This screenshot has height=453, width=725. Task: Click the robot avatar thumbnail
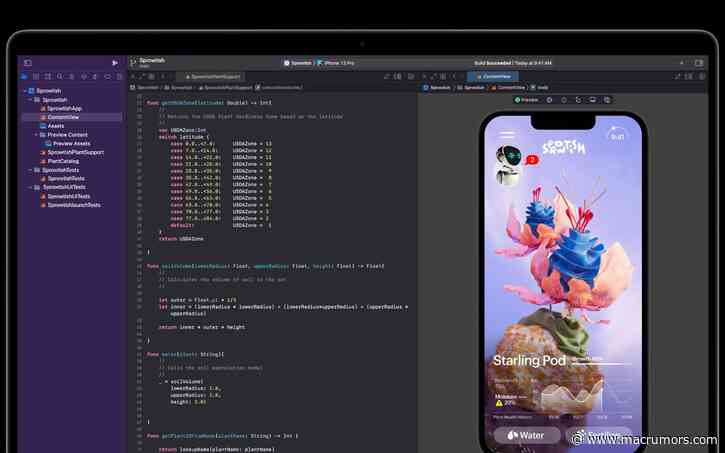point(509,156)
